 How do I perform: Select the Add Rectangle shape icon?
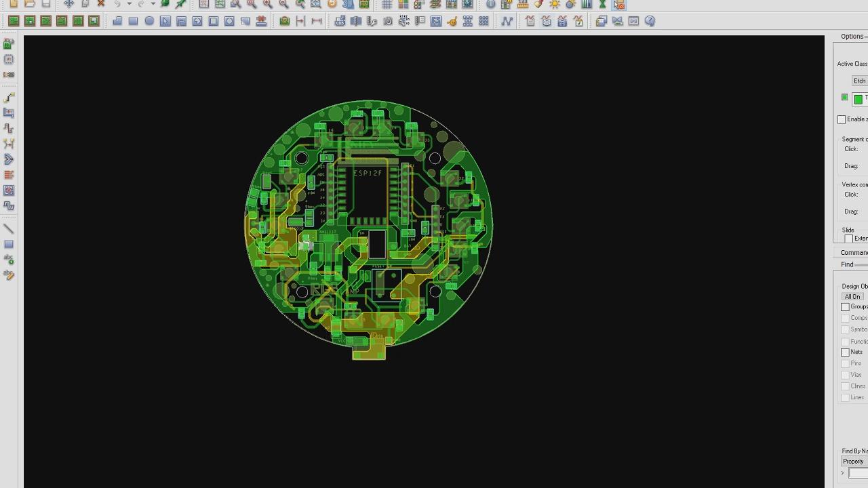point(133,21)
